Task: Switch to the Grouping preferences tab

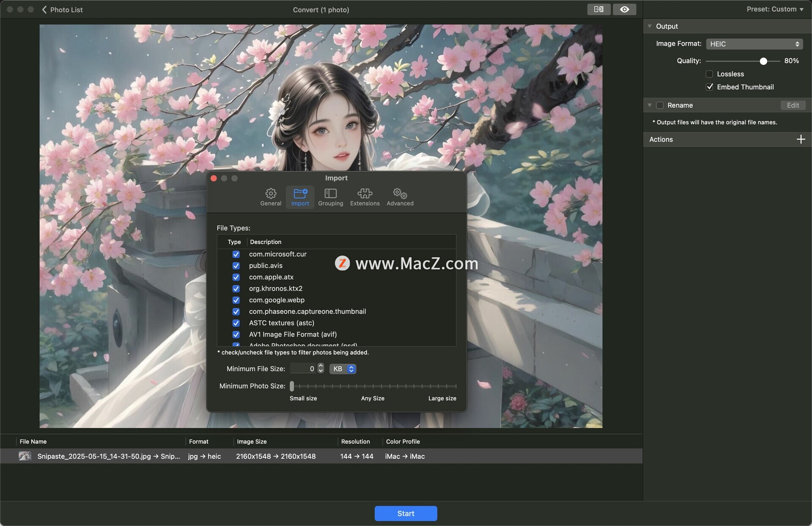Action: 330,197
